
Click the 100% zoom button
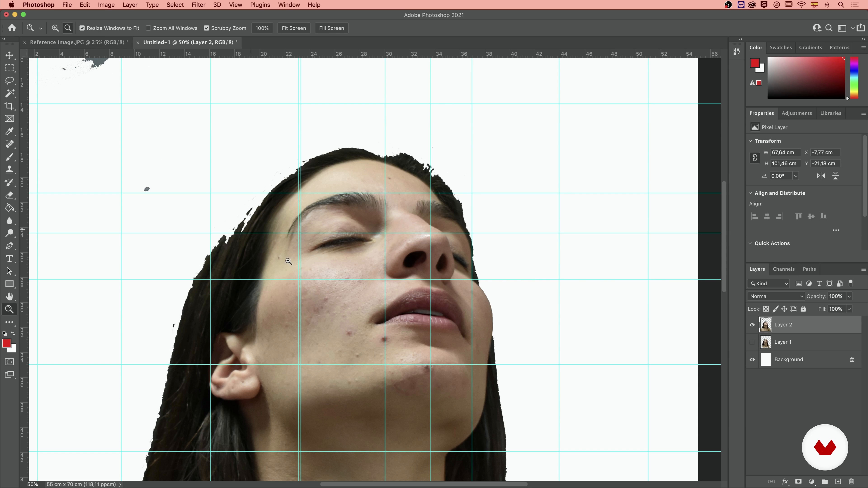click(262, 28)
